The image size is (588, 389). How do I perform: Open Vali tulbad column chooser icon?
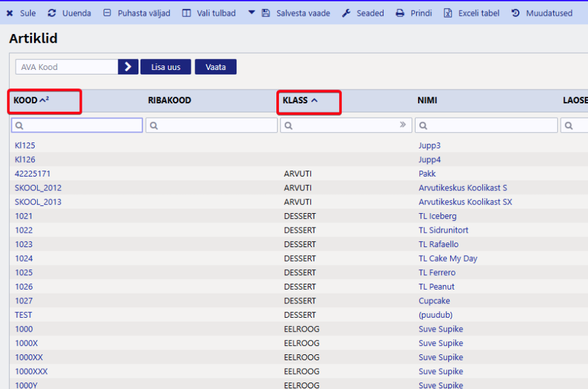(187, 13)
